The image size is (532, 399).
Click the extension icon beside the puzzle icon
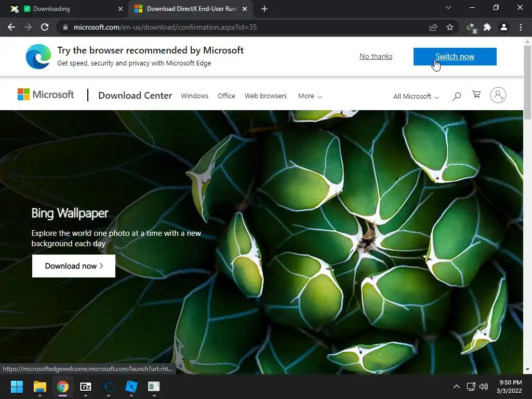click(471, 28)
